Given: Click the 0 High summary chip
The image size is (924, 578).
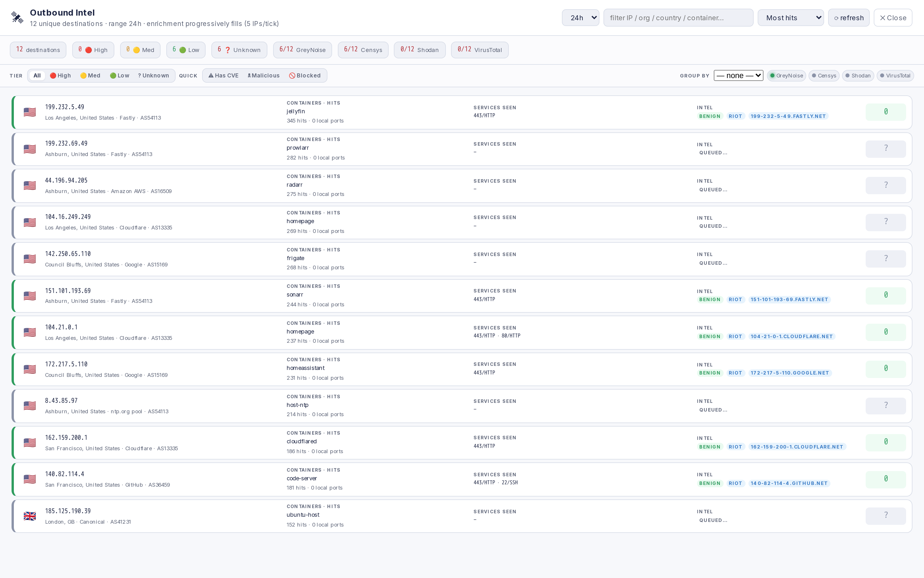Looking at the screenshot, I should point(93,50).
